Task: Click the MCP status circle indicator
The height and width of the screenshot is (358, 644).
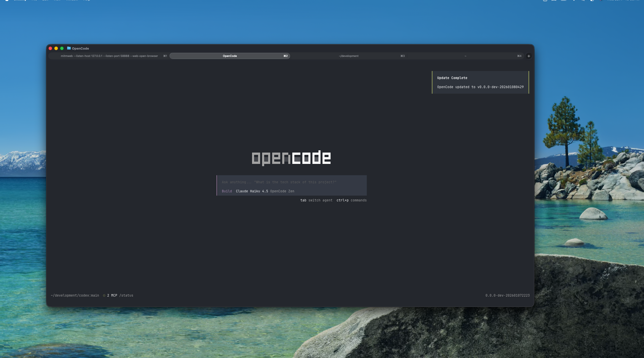Action: click(104, 295)
